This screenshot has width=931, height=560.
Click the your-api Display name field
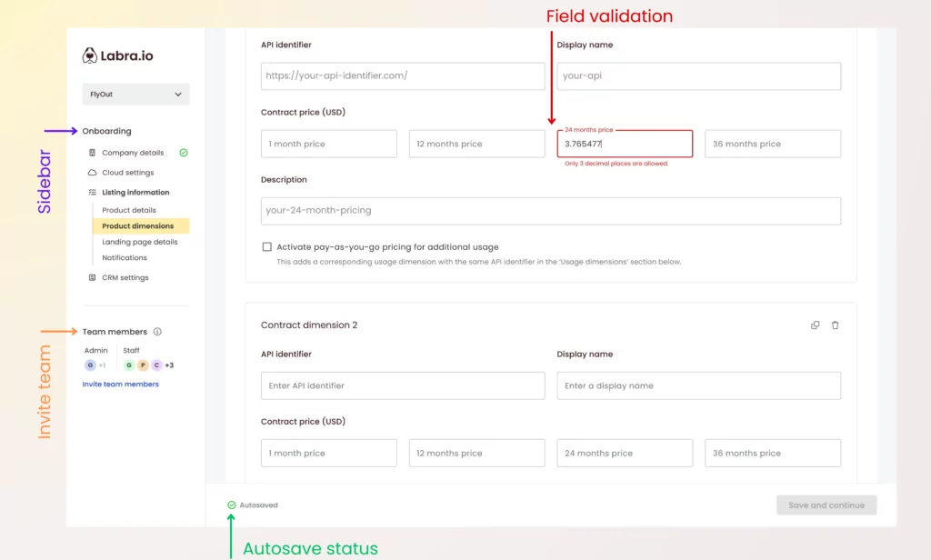699,76
